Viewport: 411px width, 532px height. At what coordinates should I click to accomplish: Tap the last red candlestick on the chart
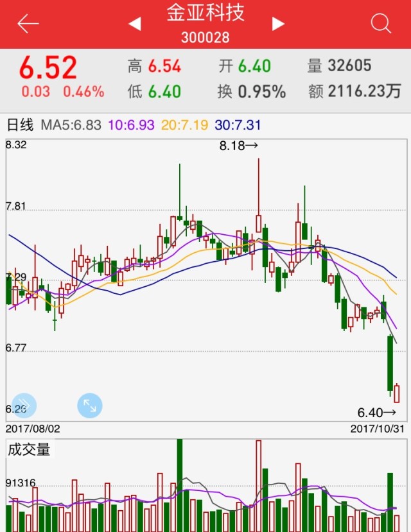coord(396,393)
